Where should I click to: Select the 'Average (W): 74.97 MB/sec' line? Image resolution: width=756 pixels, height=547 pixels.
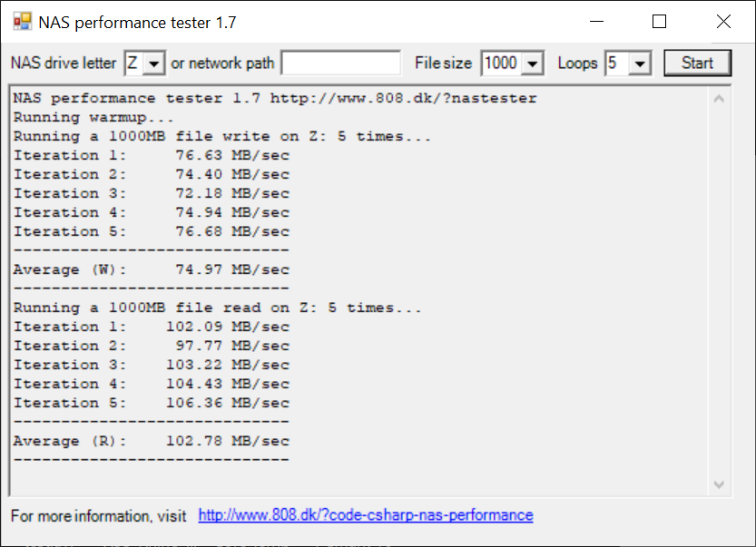pos(151,269)
